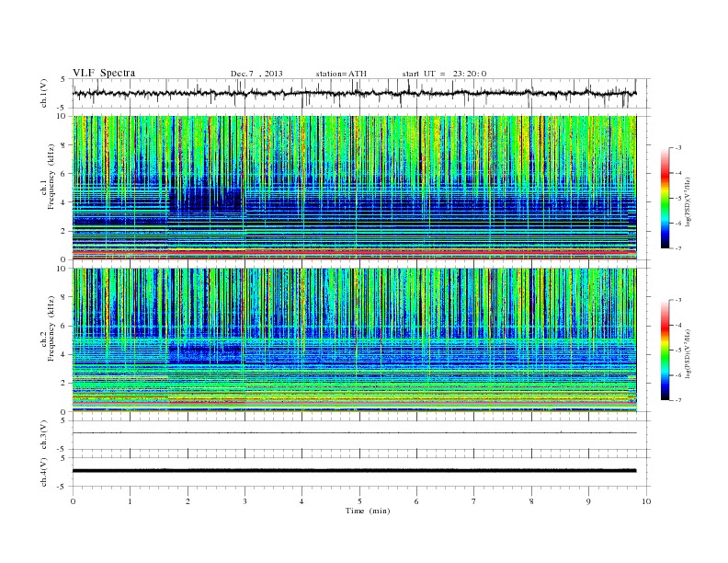Click the ch.2 spectrogram panel
Screen dimensions: 728x563
click(355, 340)
